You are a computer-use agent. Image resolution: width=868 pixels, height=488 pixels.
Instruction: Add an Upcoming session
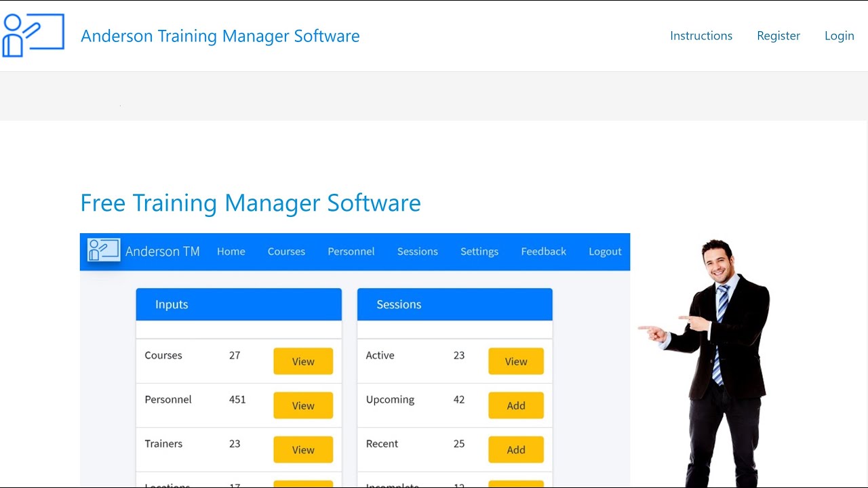click(516, 405)
